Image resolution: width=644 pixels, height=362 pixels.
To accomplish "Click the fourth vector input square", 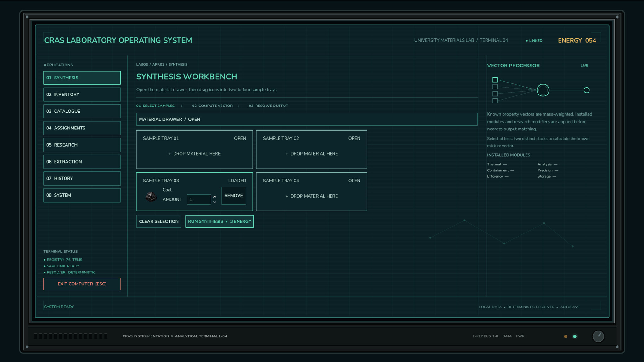I will pyautogui.click(x=495, y=101).
